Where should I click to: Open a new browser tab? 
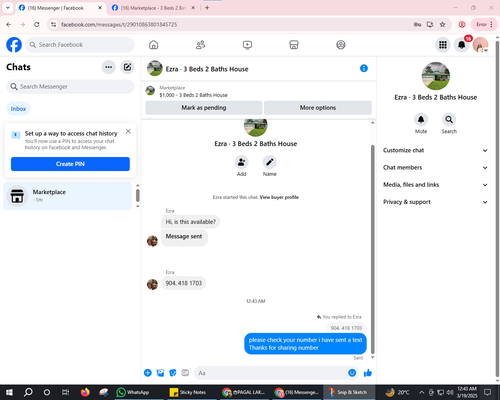click(207, 8)
